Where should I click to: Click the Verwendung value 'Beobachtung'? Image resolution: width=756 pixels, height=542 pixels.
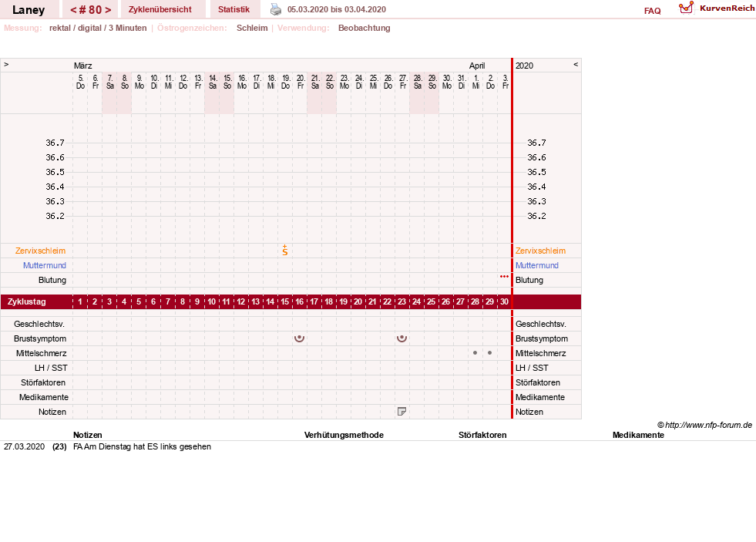pos(364,28)
